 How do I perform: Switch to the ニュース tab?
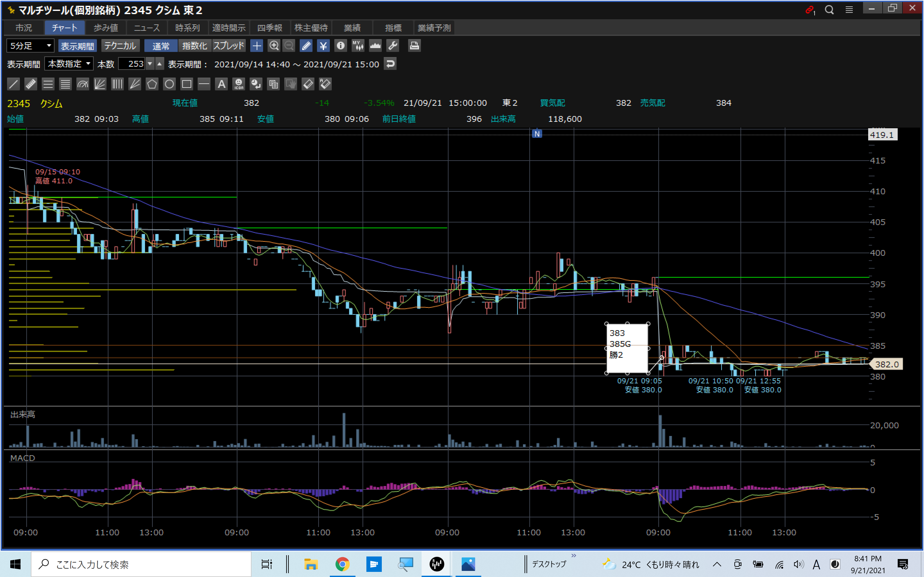pyautogui.click(x=147, y=28)
